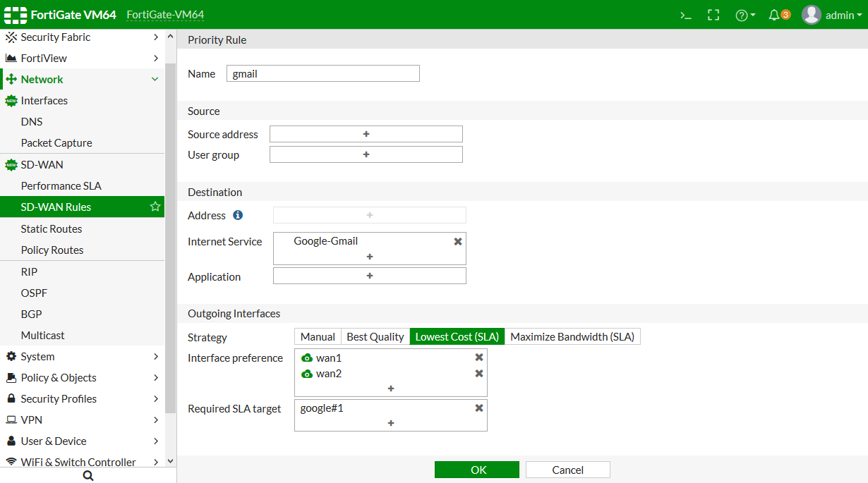The image size is (868, 483).
Task: Toggle fullscreen mode icon
Action: click(x=713, y=15)
